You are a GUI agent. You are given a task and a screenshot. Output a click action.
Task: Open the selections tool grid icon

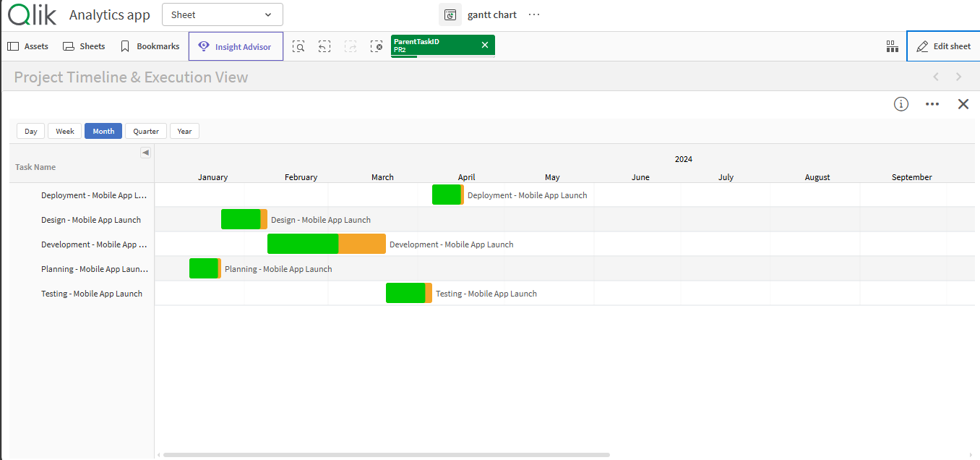(892, 46)
